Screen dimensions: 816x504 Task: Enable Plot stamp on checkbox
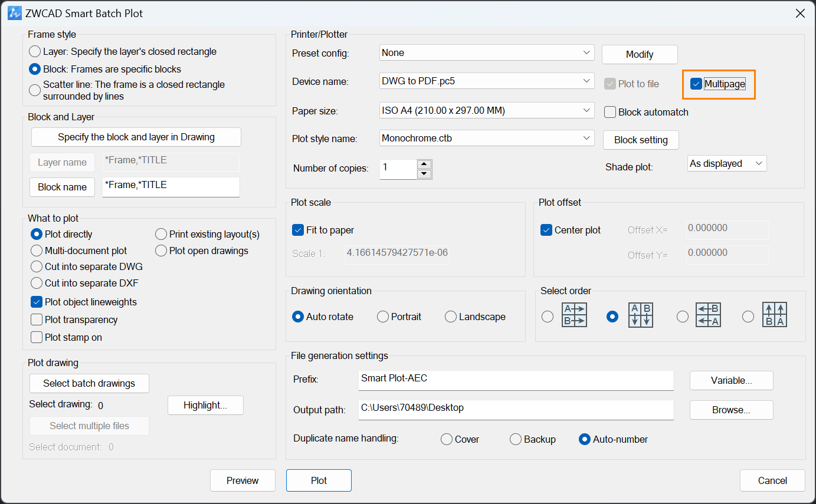(37, 337)
